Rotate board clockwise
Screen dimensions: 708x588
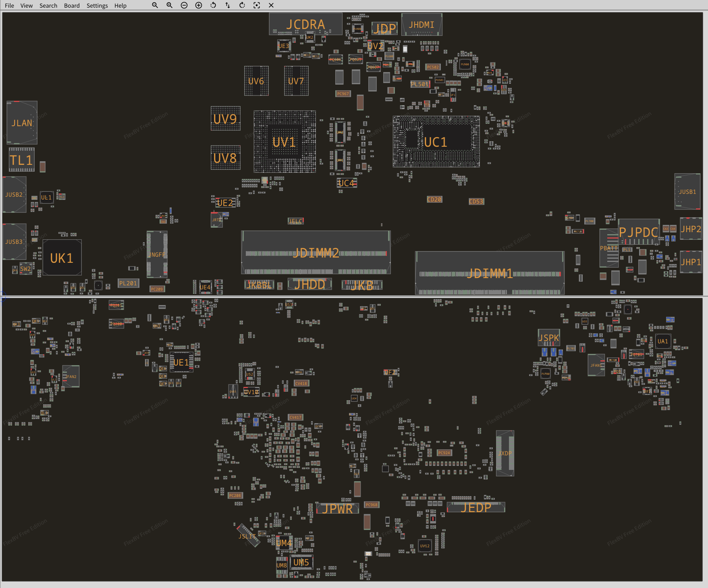pyautogui.click(x=242, y=5)
